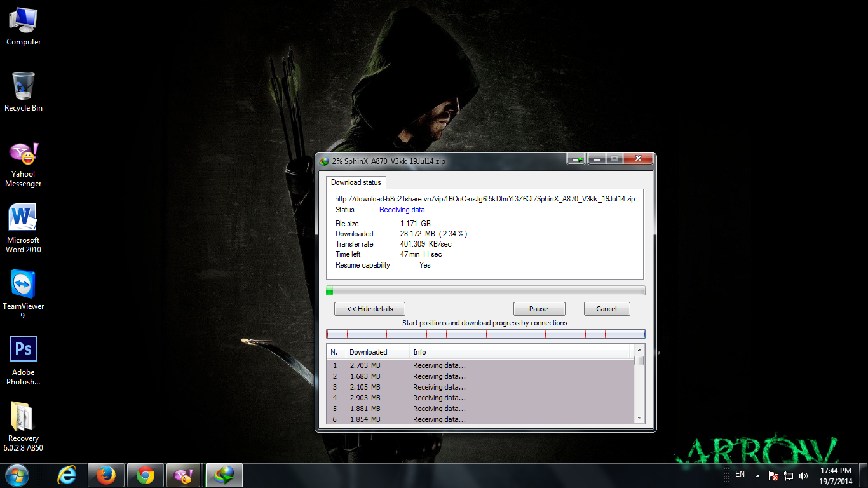868x488 pixels.
Task: Close the IDM download window
Action: click(x=638, y=159)
